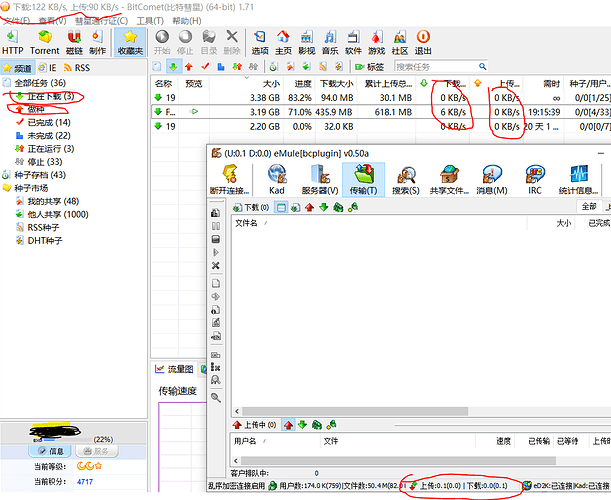
Task: Click the 4717 current score link
Action: point(85,482)
